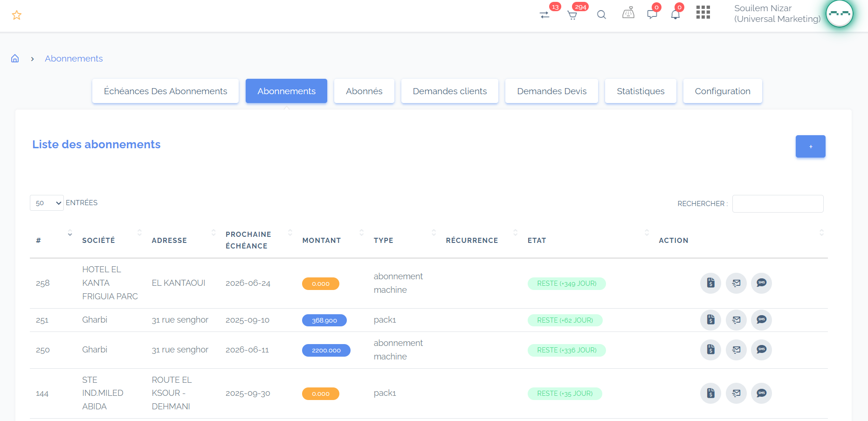Screen dimensions: 868x421
Task: Sort table by Société column
Action: click(x=98, y=240)
